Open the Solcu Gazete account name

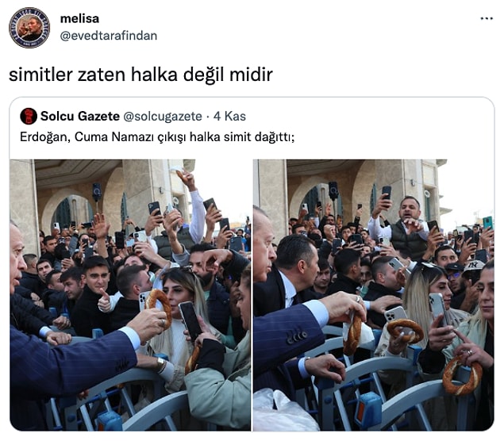(x=80, y=117)
